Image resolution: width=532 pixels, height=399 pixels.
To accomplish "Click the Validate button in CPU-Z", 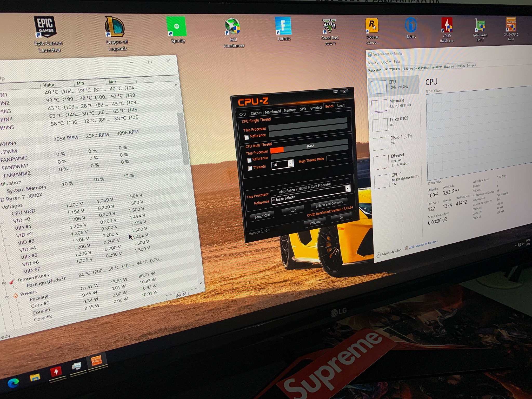I will [x=315, y=222].
